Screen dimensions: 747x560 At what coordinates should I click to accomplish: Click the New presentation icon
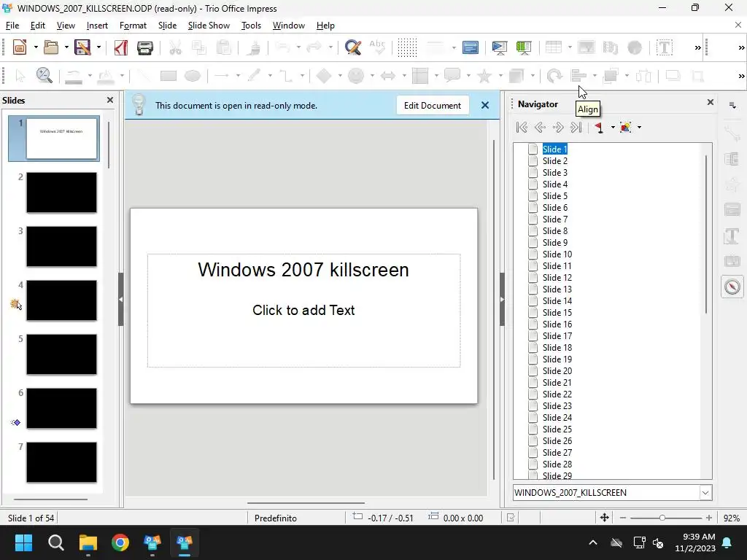coord(20,47)
